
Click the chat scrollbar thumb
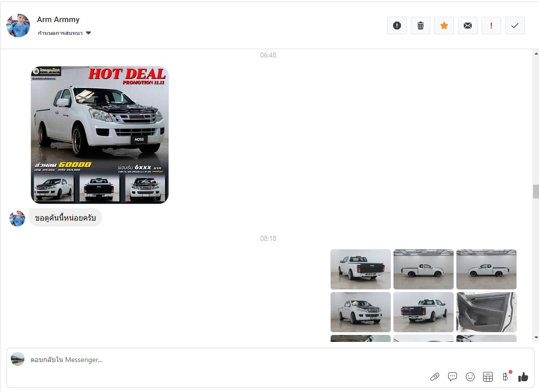pyautogui.click(x=536, y=192)
